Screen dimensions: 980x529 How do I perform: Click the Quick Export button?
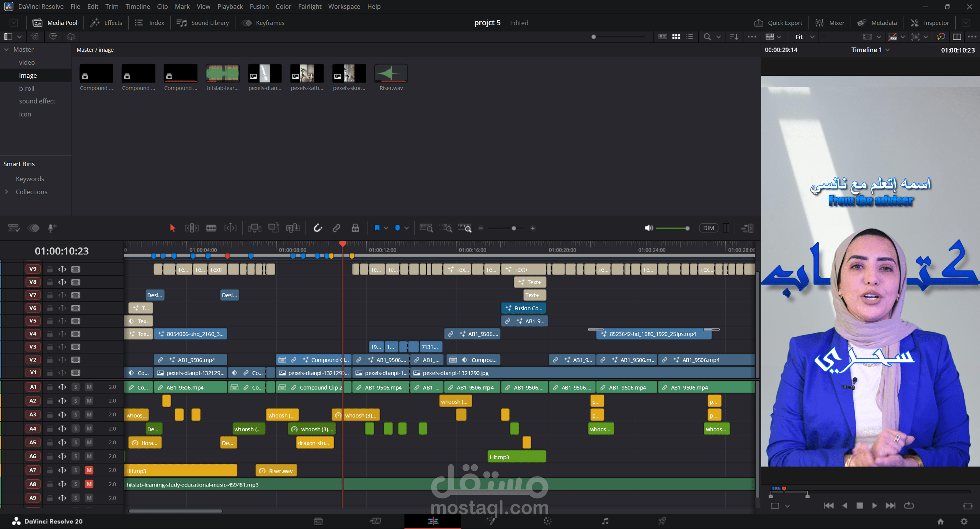click(x=778, y=23)
